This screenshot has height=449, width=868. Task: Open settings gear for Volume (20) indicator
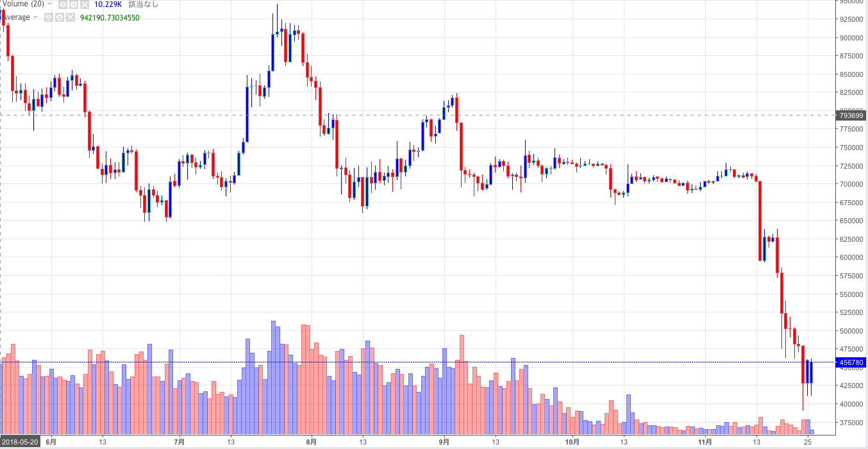click(74, 4)
